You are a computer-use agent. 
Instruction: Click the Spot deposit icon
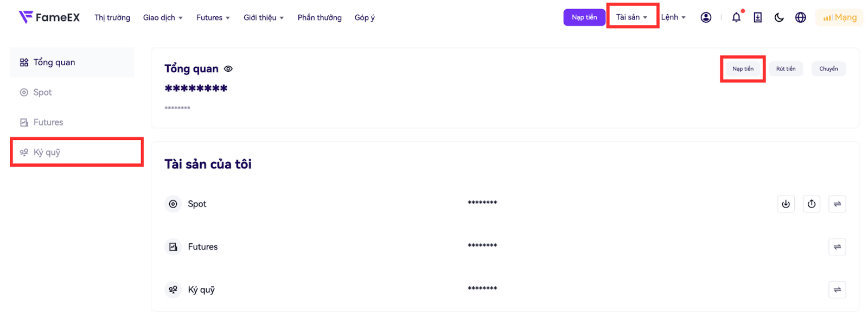pyautogui.click(x=786, y=204)
